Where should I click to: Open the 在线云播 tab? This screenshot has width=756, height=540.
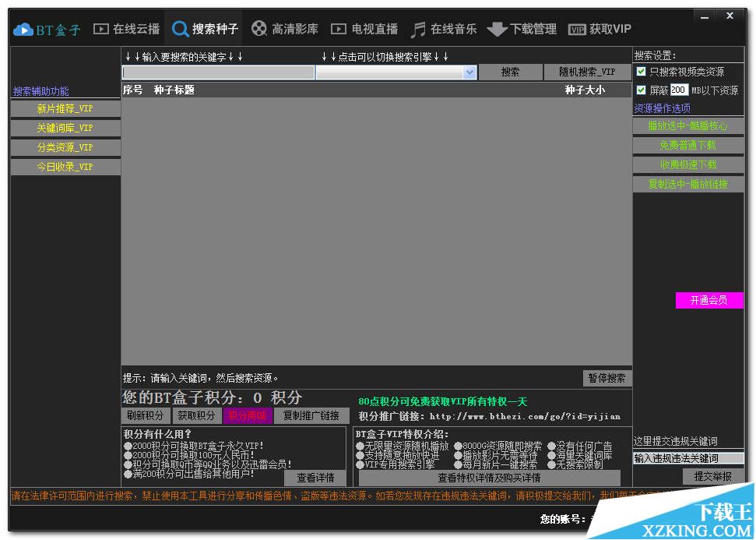[x=126, y=29]
